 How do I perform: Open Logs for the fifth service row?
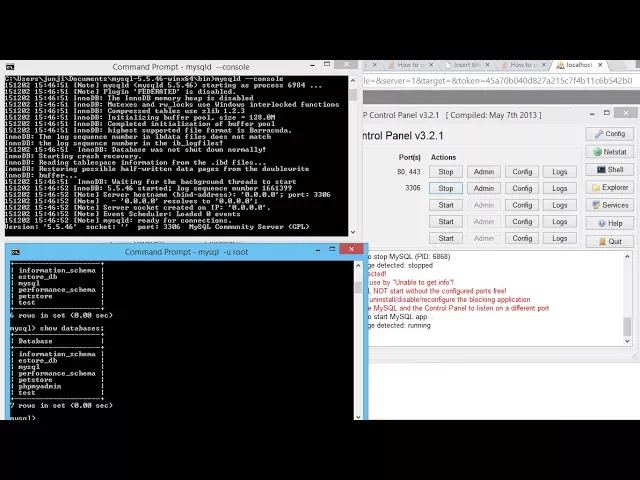(560, 238)
